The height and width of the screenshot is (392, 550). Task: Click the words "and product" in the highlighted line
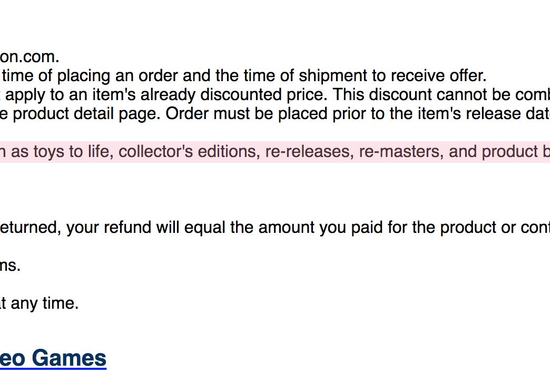(x=493, y=152)
